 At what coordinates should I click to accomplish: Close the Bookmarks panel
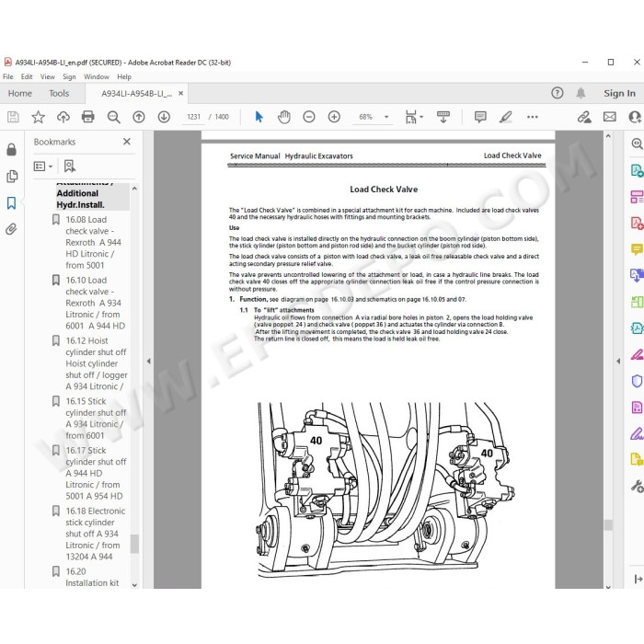[x=127, y=142]
